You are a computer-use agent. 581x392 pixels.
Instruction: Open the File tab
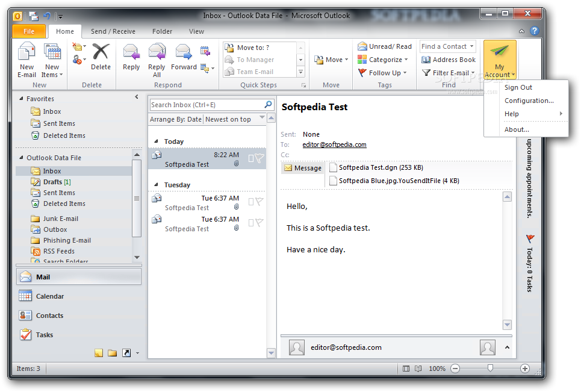pyautogui.click(x=29, y=31)
